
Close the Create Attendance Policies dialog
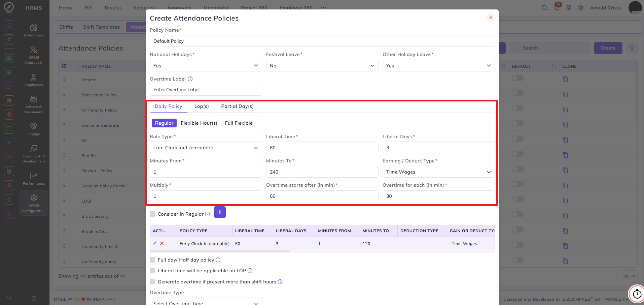click(491, 18)
